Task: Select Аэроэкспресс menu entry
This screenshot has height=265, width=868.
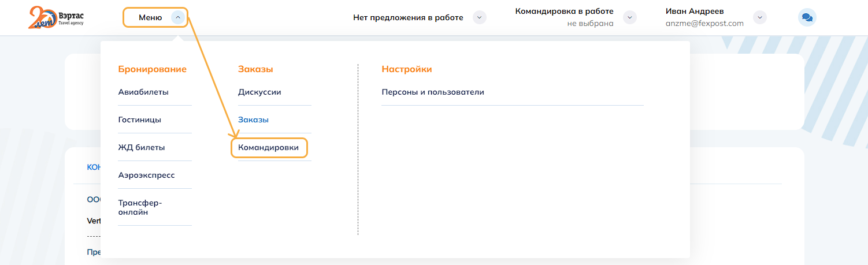Action: (x=146, y=175)
